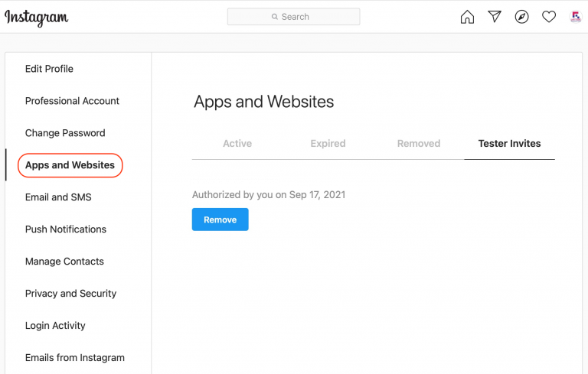Open Push Notifications settings
This screenshot has height=374, width=588.
(x=66, y=229)
